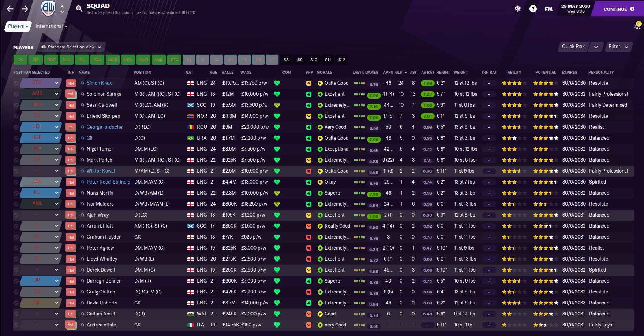Click the FM menu logo
The width and height of the screenshot is (644, 336).
click(548, 9)
